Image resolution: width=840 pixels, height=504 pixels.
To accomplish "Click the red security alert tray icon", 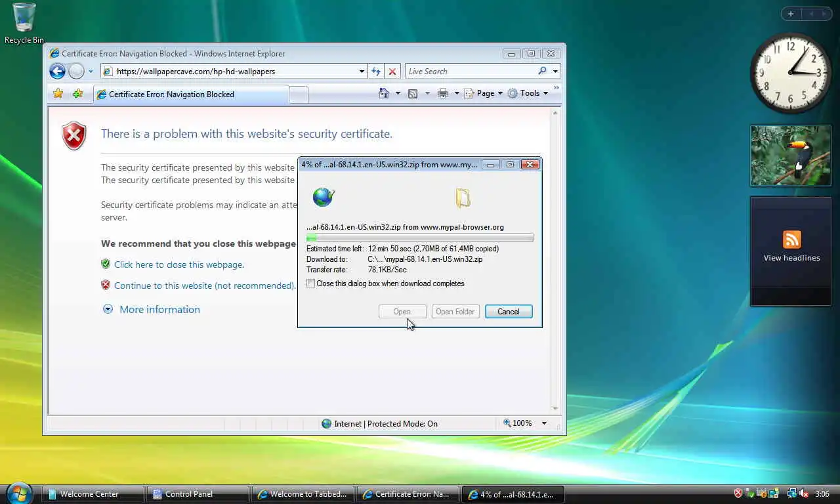I will [x=738, y=493].
